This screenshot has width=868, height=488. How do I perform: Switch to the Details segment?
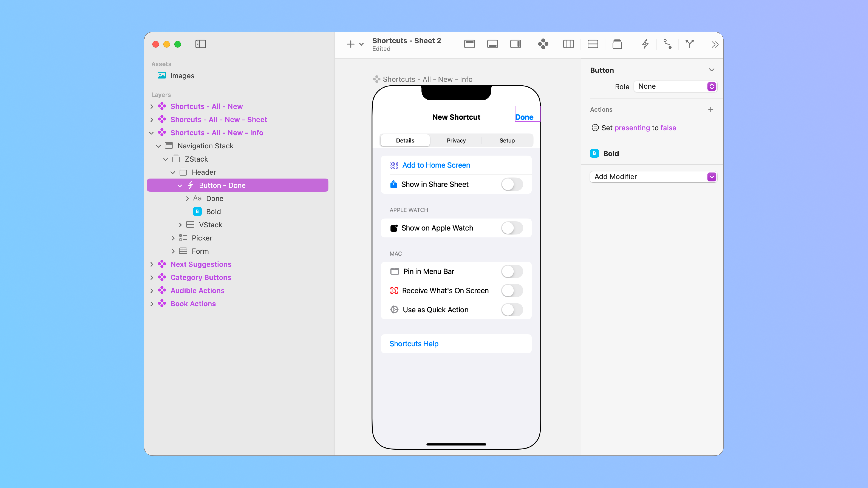(x=405, y=140)
